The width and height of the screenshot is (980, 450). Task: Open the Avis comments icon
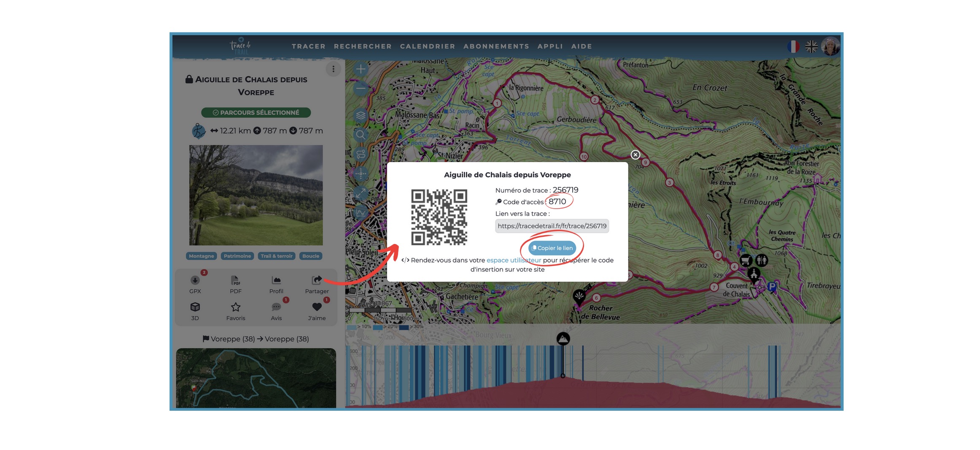click(276, 307)
